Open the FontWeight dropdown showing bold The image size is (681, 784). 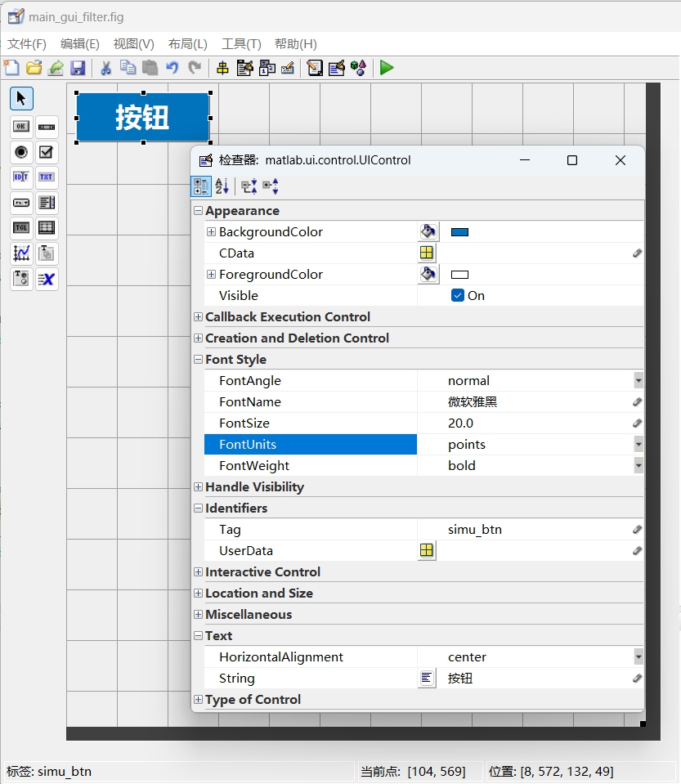(637, 465)
